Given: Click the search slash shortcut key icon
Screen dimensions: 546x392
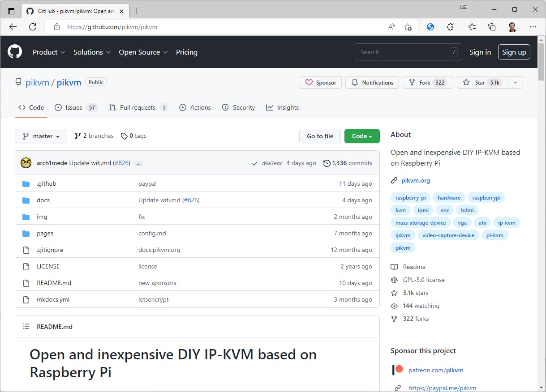Looking at the screenshot, I should (454, 52).
